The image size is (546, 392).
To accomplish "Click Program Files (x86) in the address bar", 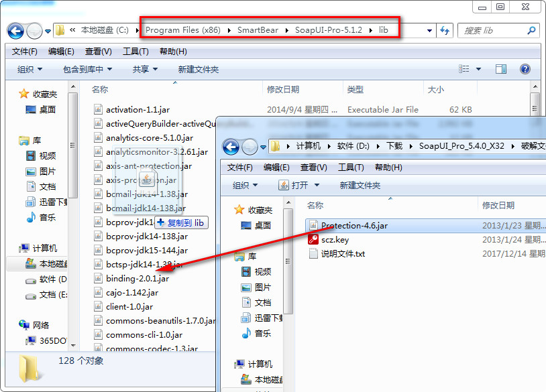I will pyautogui.click(x=183, y=30).
